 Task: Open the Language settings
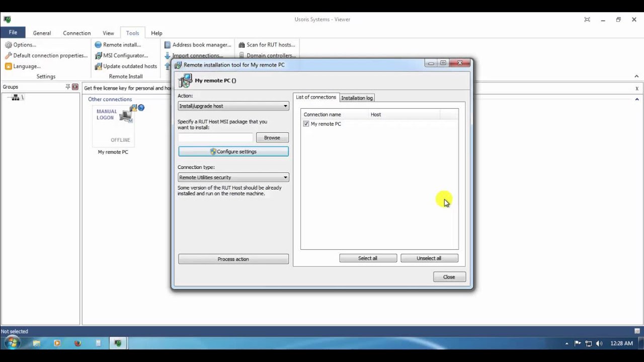click(23, 66)
